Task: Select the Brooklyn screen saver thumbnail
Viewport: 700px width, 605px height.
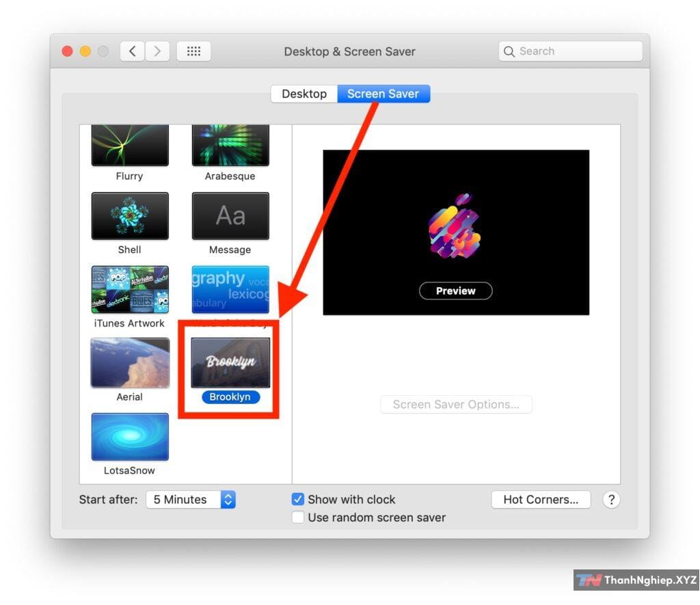Action: [x=230, y=362]
